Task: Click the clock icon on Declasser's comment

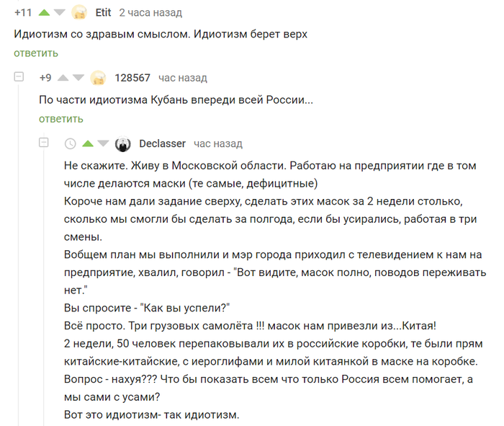Action: pyautogui.click(x=71, y=143)
